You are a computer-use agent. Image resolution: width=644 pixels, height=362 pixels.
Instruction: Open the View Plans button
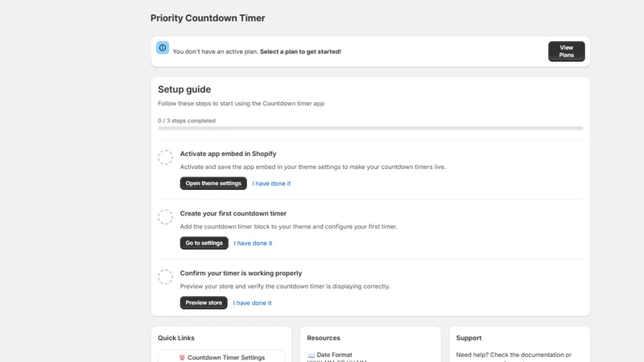click(567, 51)
